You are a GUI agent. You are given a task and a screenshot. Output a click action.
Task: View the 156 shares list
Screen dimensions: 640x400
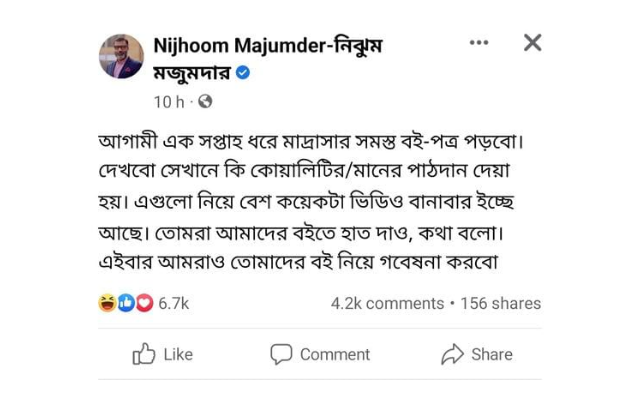500,303
